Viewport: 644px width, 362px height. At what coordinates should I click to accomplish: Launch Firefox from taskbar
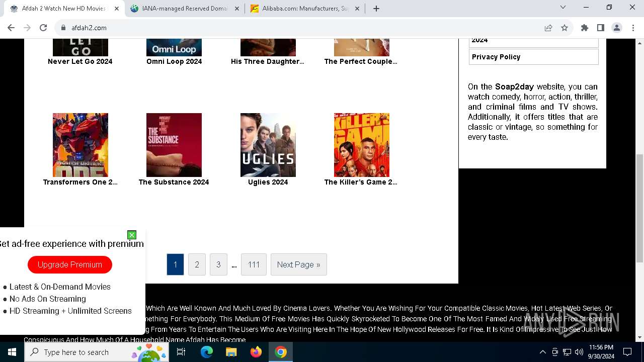[x=256, y=352]
